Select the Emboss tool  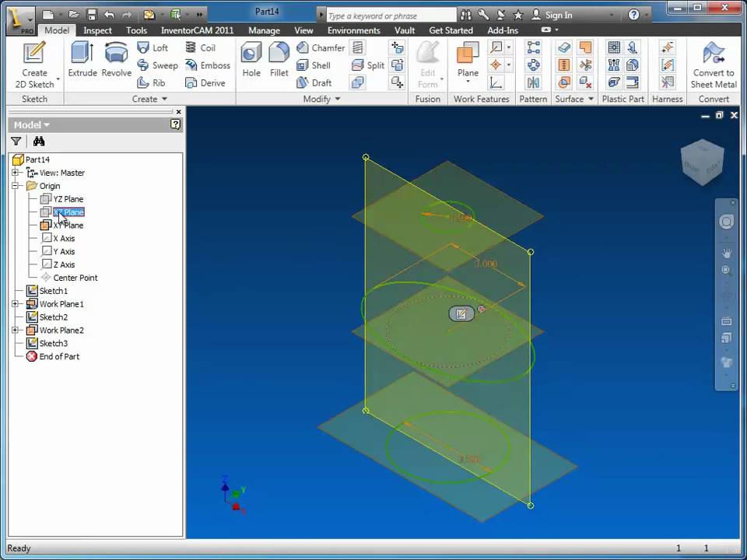[x=207, y=65]
